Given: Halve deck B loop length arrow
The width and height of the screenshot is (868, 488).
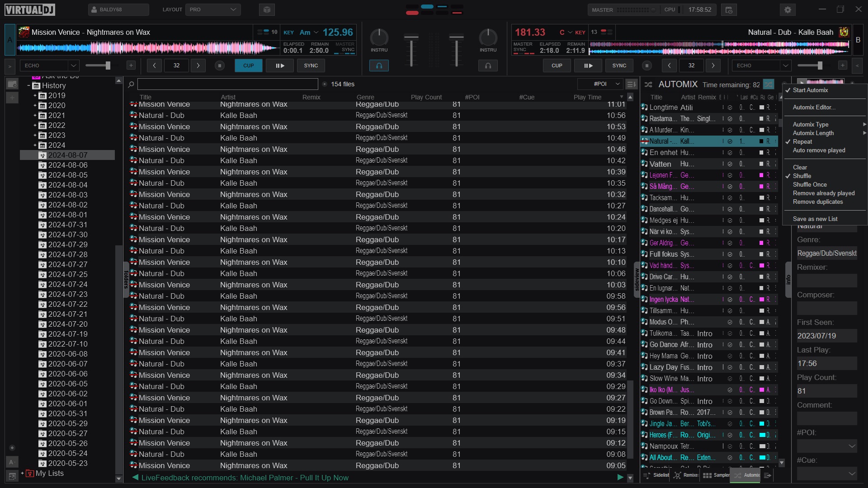Looking at the screenshot, I should 669,66.
